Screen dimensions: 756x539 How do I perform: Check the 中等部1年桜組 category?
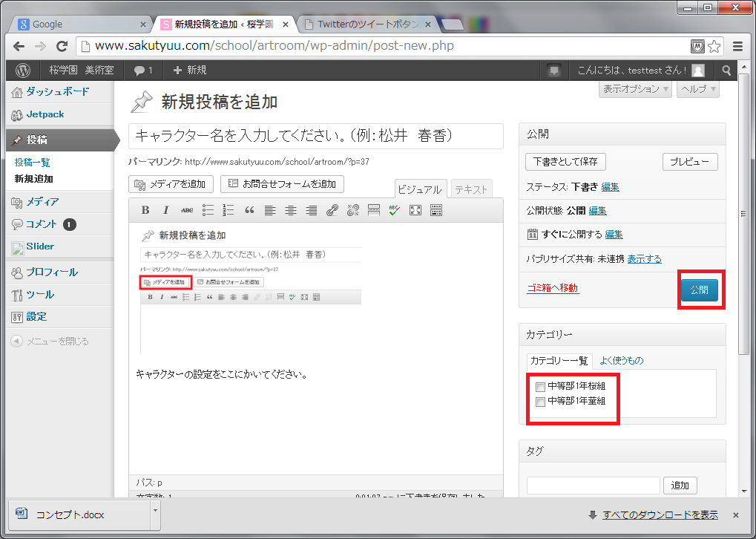pyautogui.click(x=541, y=387)
